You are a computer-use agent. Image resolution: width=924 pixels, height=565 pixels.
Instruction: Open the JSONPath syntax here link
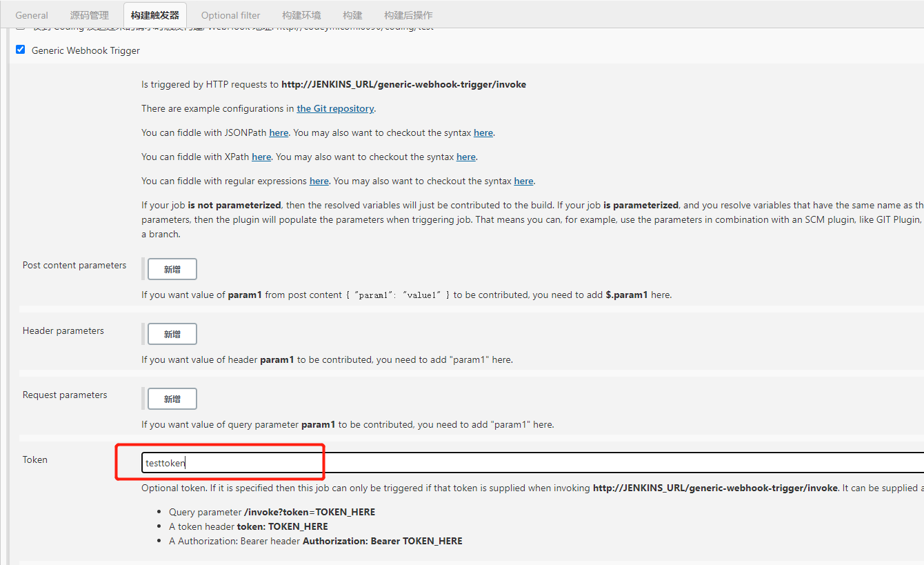(x=483, y=132)
